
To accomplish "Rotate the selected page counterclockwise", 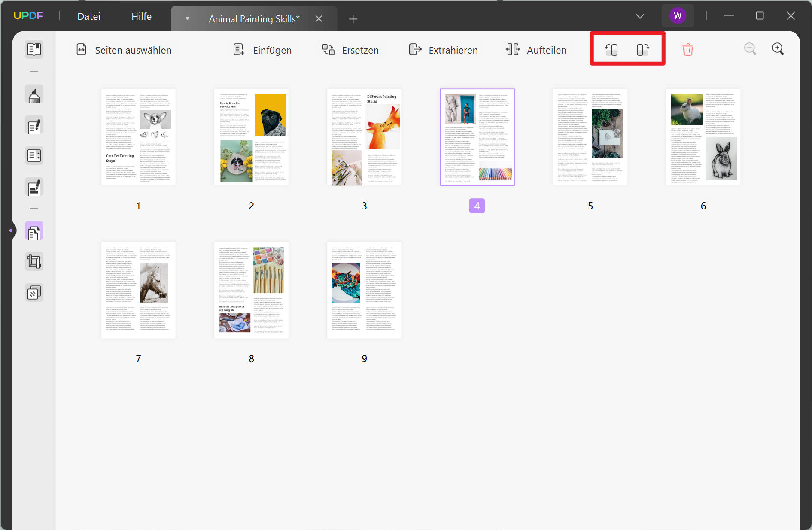I will (x=612, y=49).
